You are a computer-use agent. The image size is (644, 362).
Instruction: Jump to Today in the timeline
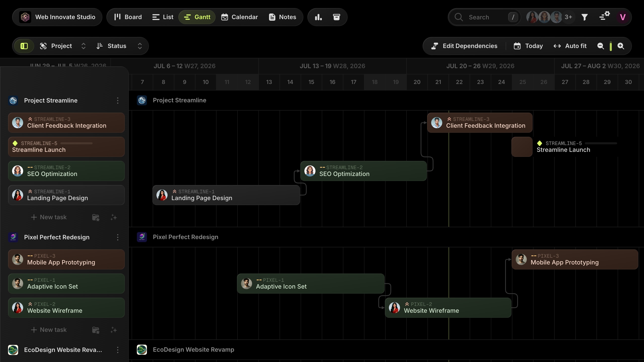pos(528,46)
